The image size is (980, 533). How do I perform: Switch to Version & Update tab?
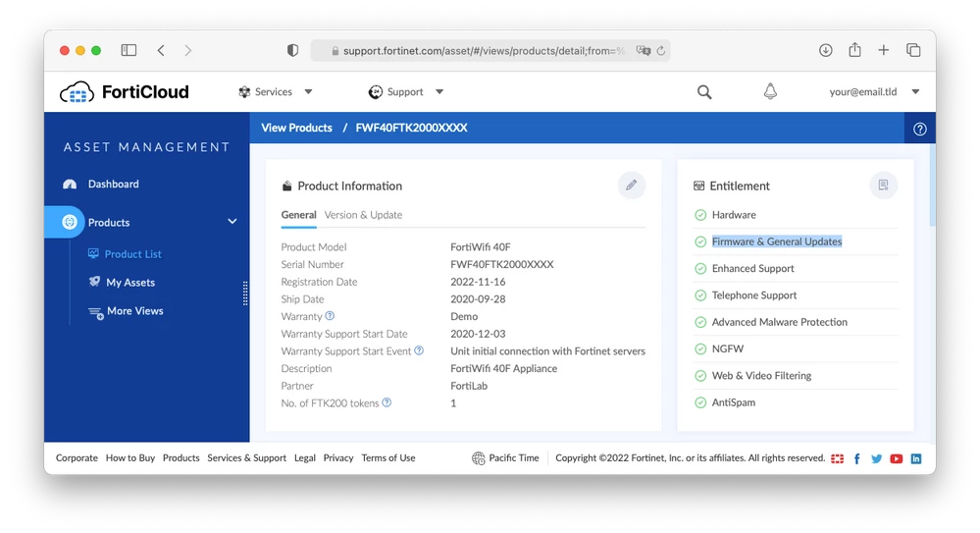click(363, 215)
